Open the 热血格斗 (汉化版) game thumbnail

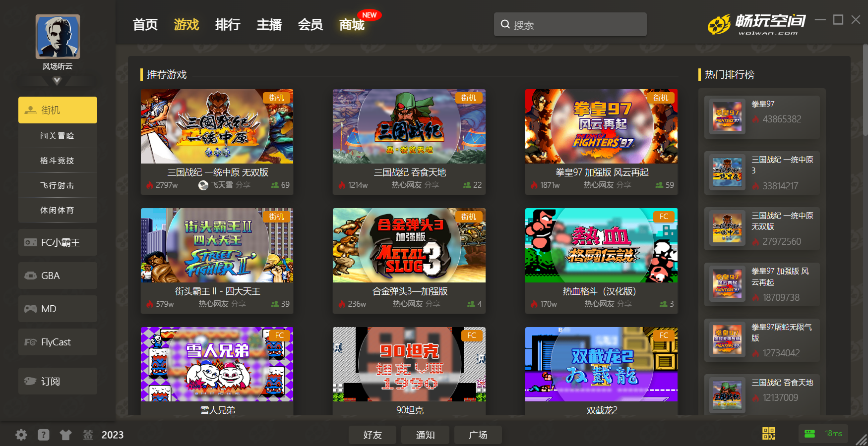(x=601, y=245)
